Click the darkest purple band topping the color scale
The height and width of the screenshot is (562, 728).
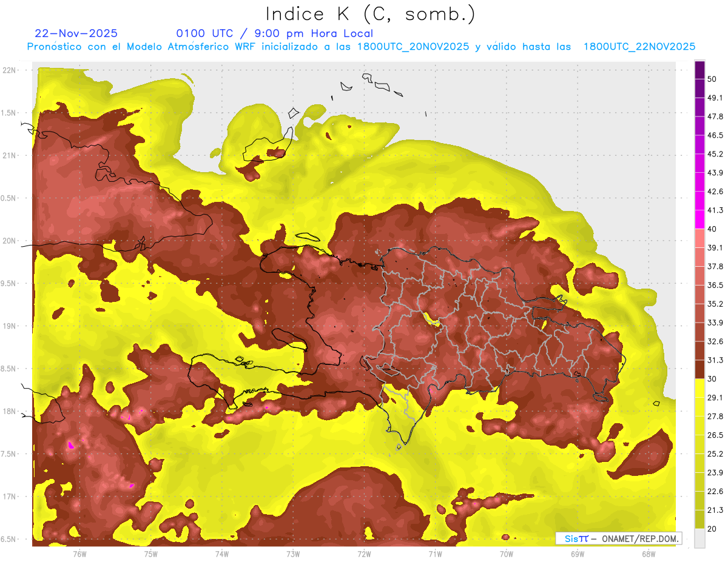pos(699,70)
